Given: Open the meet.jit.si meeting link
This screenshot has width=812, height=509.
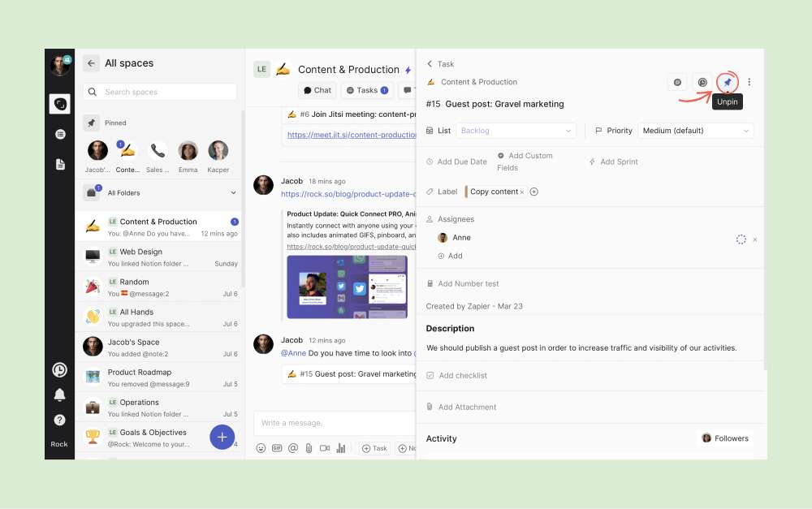Looking at the screenshot, I should coord(352,136).
